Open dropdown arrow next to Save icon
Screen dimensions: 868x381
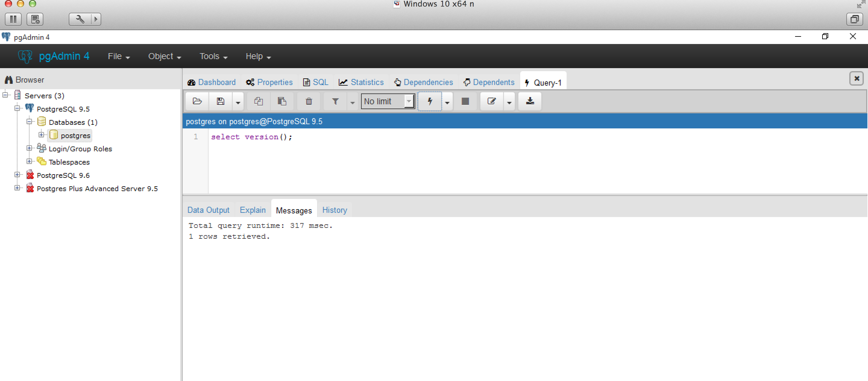coord(238,102)
